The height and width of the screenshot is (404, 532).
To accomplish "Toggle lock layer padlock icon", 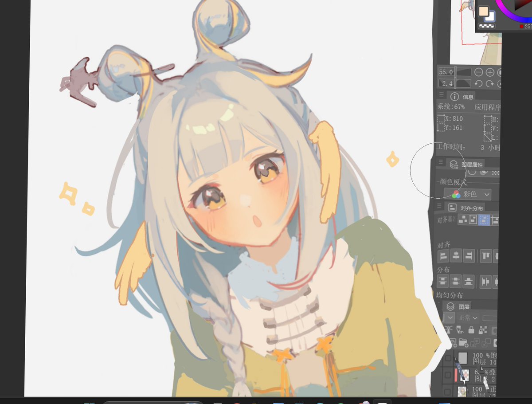I will point(471,329).
